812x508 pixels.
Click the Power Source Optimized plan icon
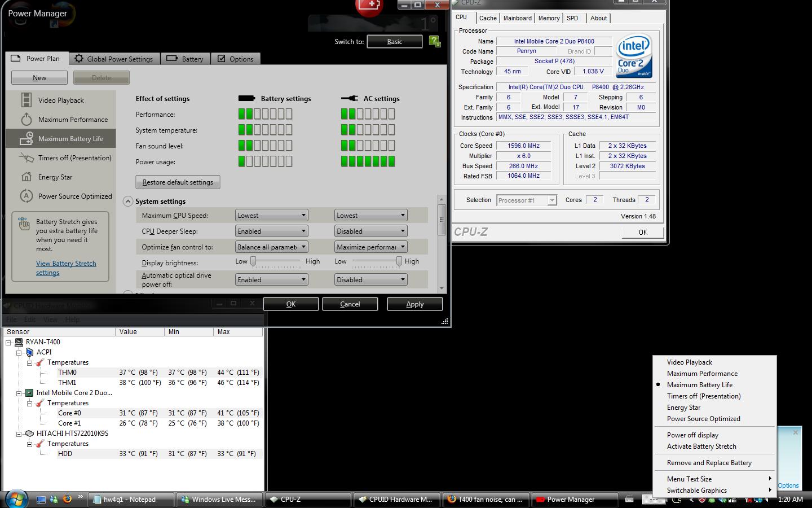(x=27, y=196)
